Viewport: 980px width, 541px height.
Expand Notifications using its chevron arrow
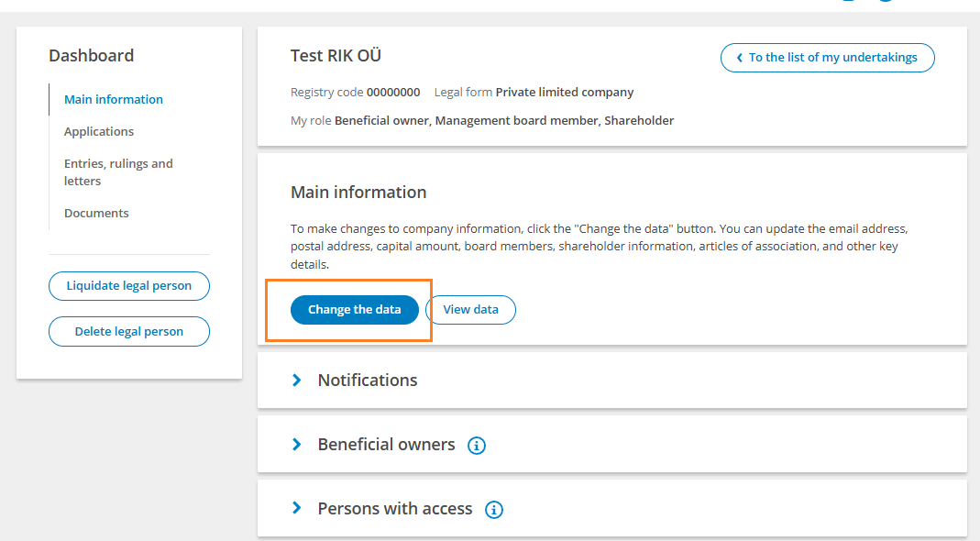297,381
